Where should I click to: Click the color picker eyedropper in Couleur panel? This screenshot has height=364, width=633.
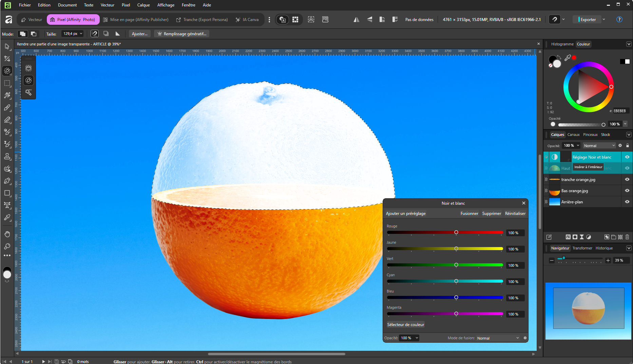(x=568, y=58)
